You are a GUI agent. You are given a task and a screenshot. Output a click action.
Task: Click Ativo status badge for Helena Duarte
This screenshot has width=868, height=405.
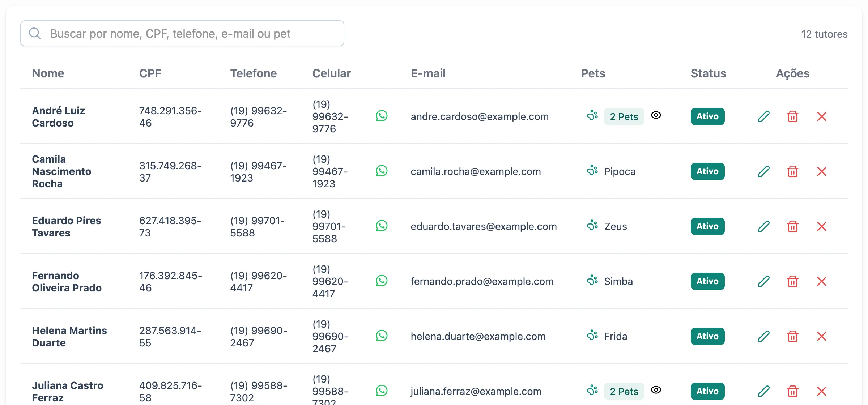pyautogui.click(x=707, y=336)
